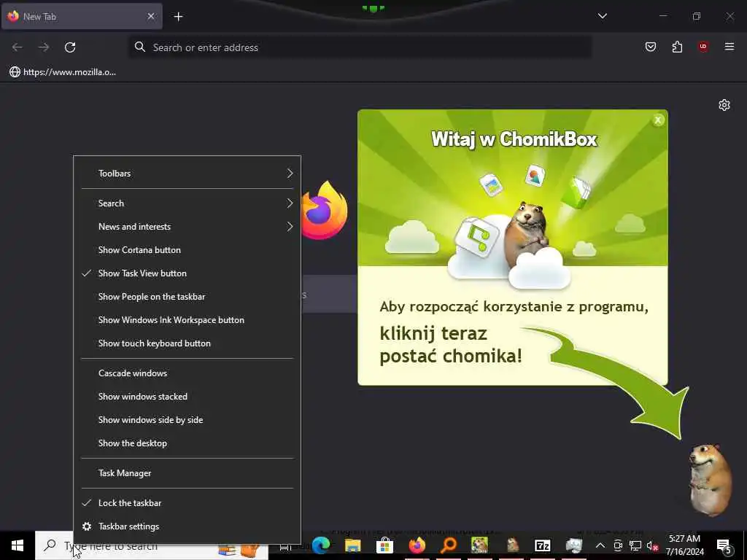Screen dimensions: 747x560
Task: Open the brown hamster icon on the taskbar
Action: (x=512, y=545)
